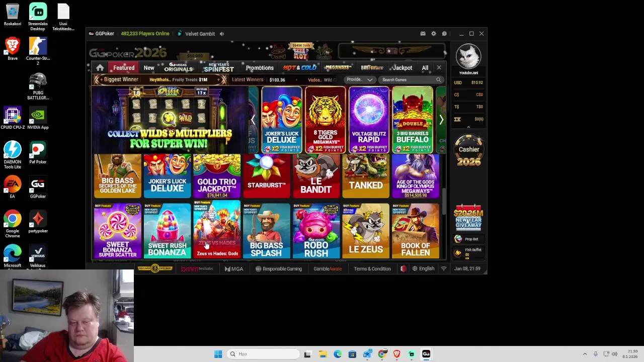
Task: Open Windows Start menu button
Action: tap(218, 354)
